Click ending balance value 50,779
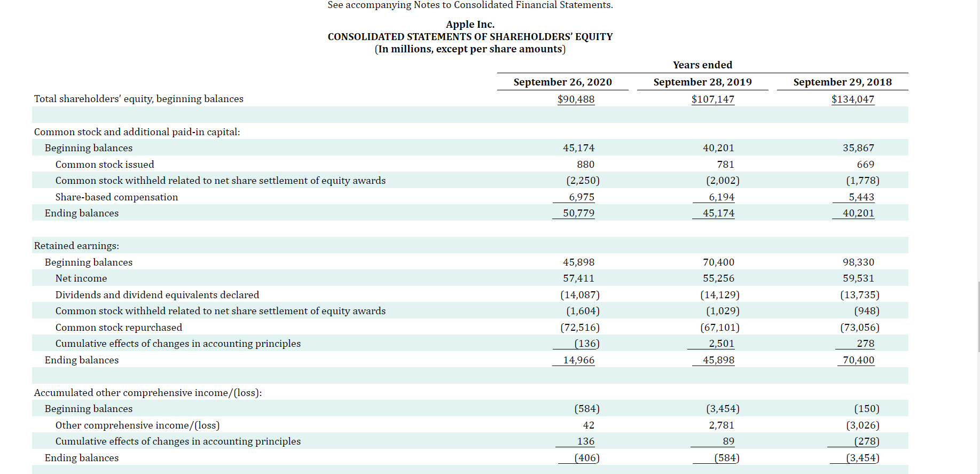The width and height of the screenshot is (980, 474). coord(578,213)
